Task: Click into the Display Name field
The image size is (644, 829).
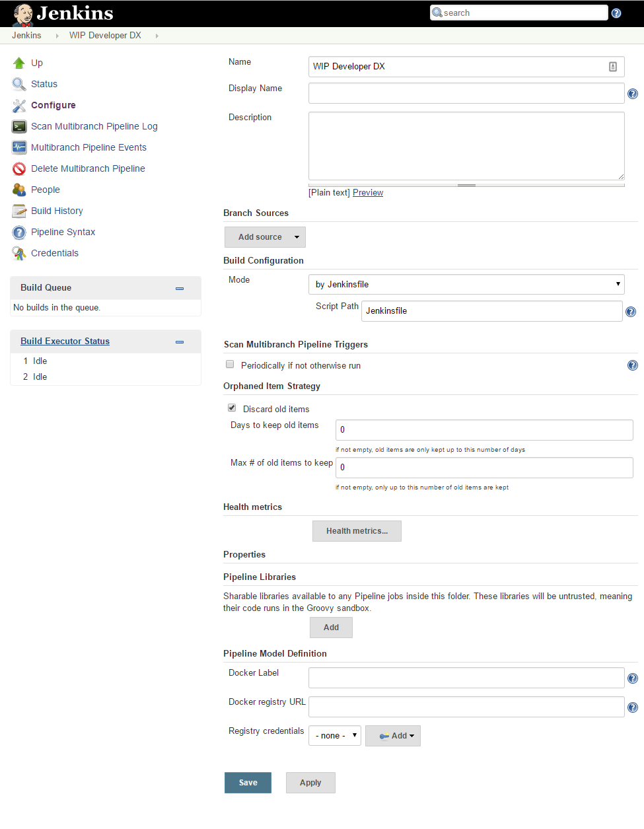Action: (x=466, y=93)
